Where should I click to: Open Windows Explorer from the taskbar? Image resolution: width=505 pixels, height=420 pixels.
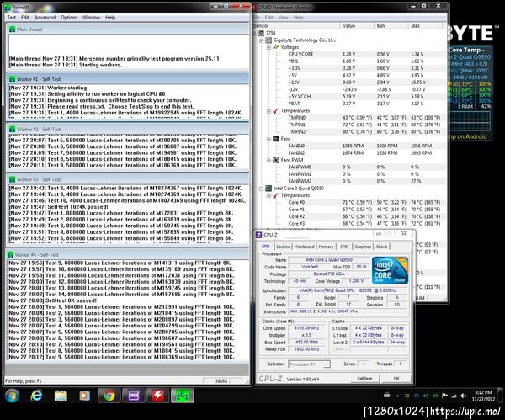coord(61,396)
